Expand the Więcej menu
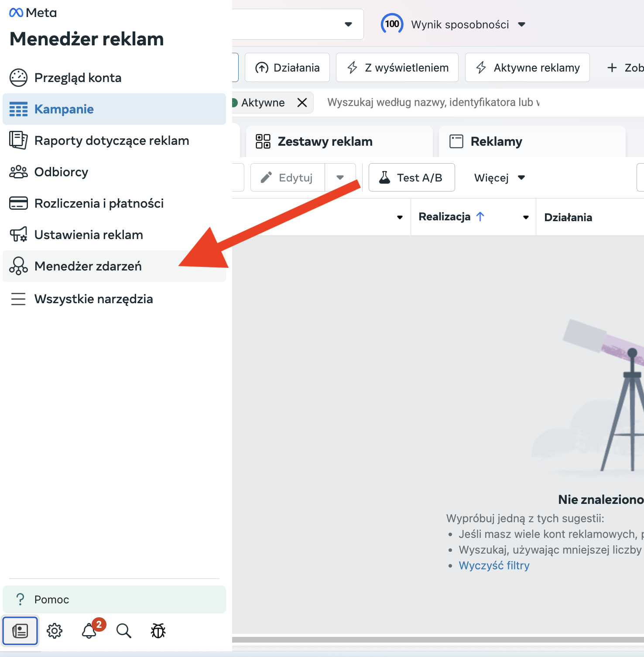Viewport: 644px width, 657px height. 500,178
